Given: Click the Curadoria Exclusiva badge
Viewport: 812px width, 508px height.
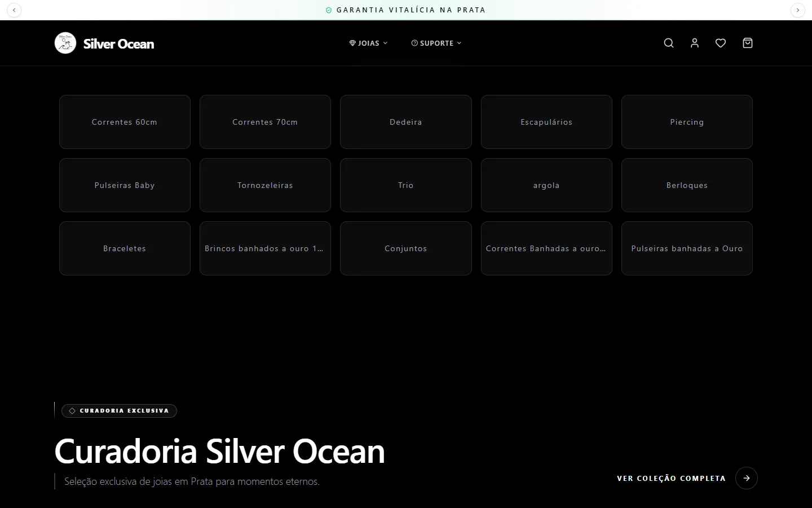Looking at the screenshot, I should [x=119, y=411].
